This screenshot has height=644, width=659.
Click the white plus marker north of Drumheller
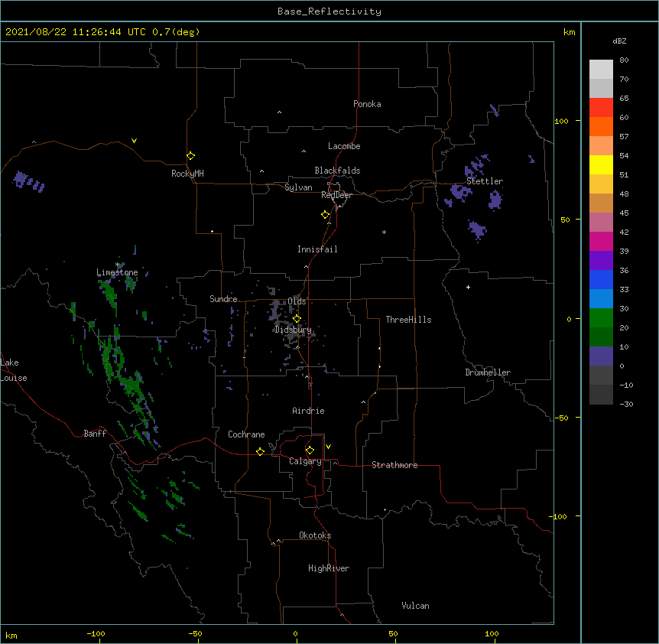pyautogui.click(x=468, y=287)
